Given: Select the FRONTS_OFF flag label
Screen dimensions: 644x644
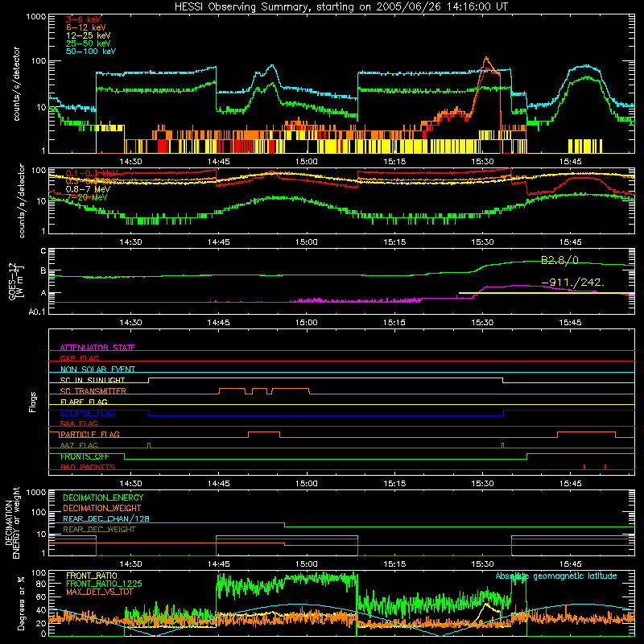Looking at the screenshot, I should coord(85,456).
